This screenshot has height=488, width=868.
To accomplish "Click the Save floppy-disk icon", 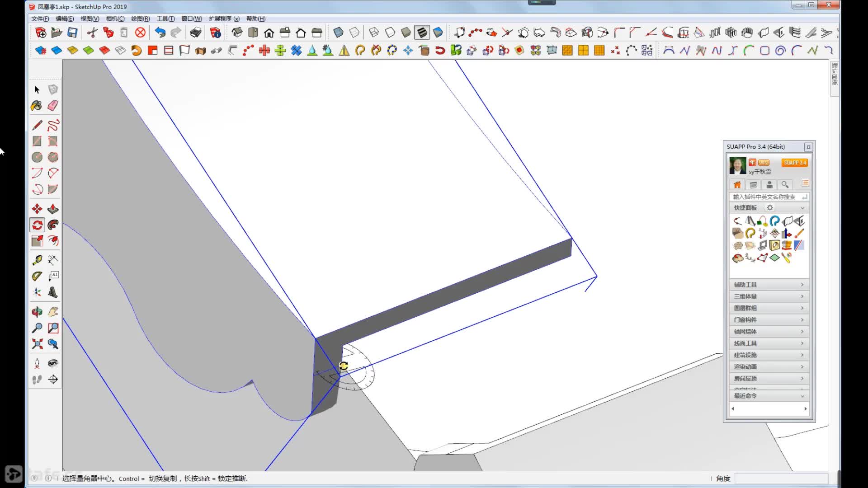I will point(72,33).
